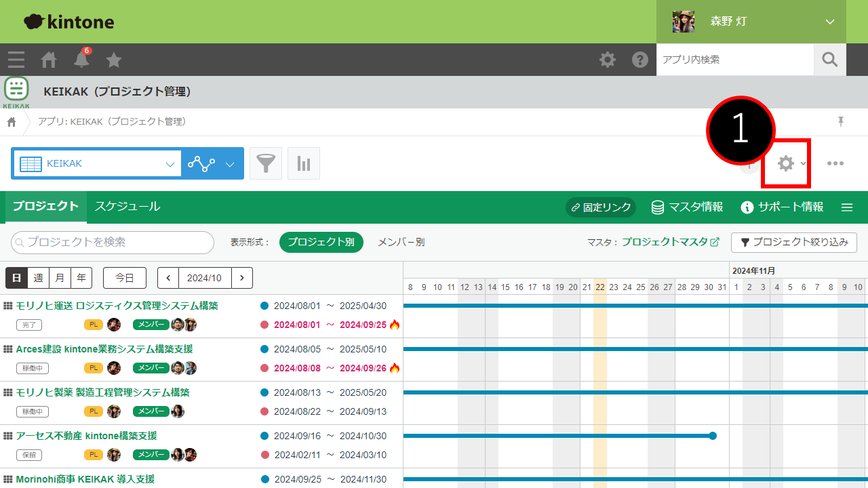Open Morinohi商事 KEIKAK 導入支援 project

pos(85,479)
